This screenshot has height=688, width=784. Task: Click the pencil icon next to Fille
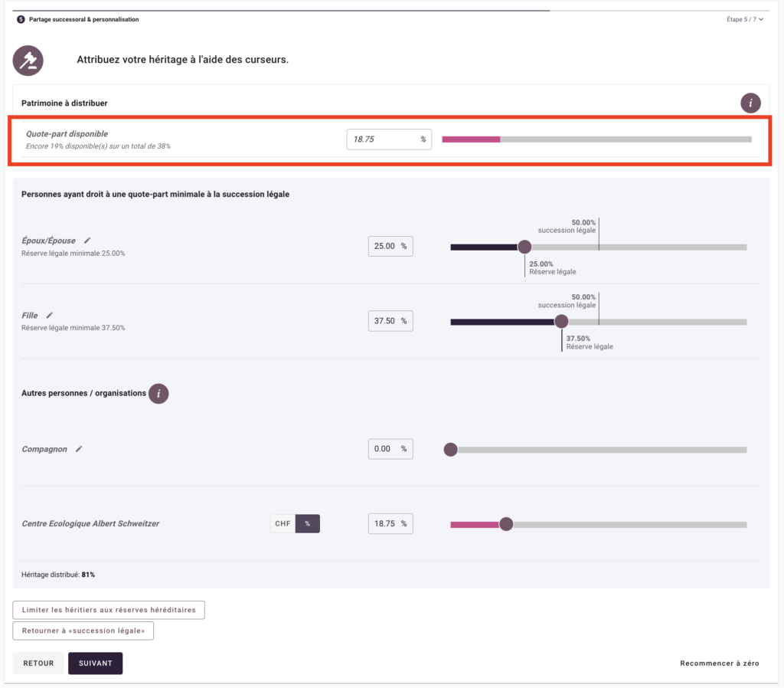pos(50,315)
